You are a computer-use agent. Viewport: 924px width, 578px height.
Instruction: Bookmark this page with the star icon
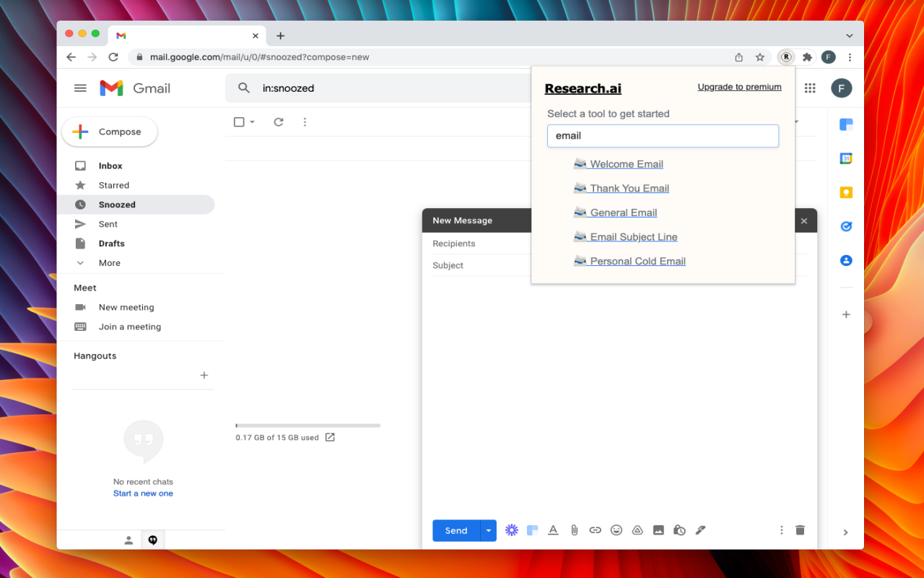[759, 57]
